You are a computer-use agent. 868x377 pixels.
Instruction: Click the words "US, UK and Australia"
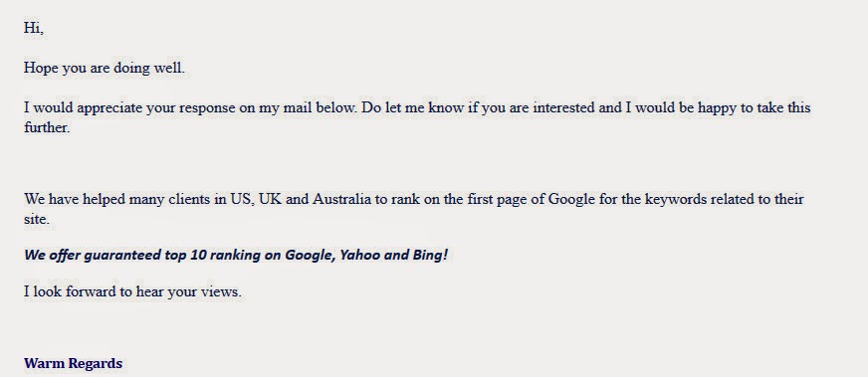click(301, 199)
